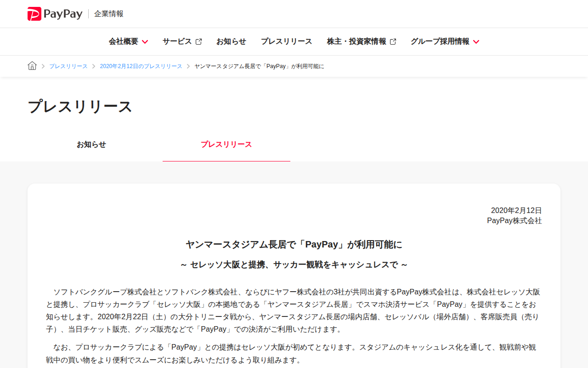Image resolution: width=588 pixels, height=368 pixels.
Task: Expand the chevron next to グループ採用情報
Action: click(476, 42)
